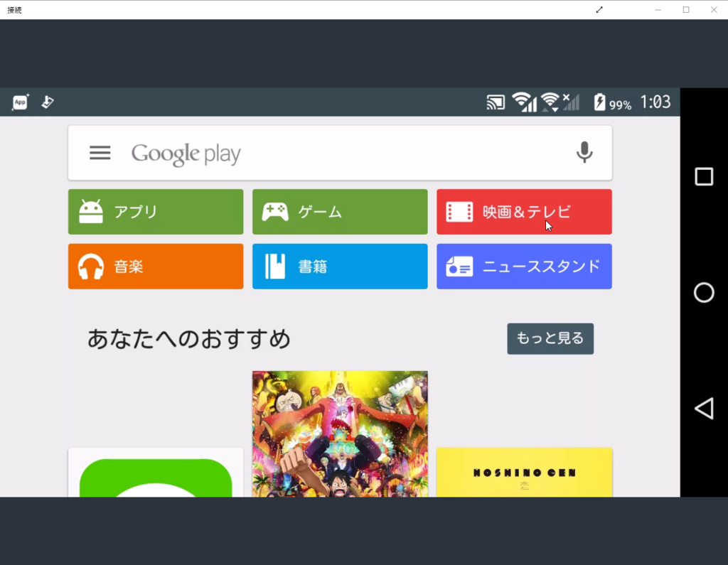Image resolution: width=728 pixels, height=565 pixels.
Task: Click the Google play search field
Action: pos(340,153)
